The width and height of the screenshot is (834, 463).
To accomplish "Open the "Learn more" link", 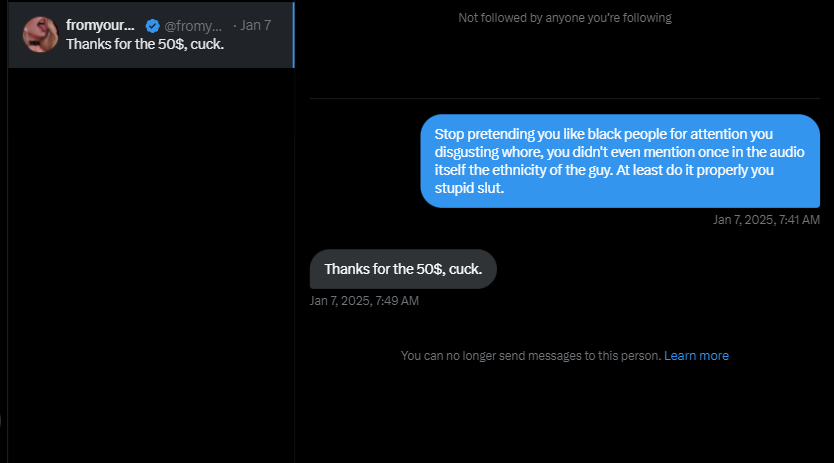I will [x=696, y=355].
